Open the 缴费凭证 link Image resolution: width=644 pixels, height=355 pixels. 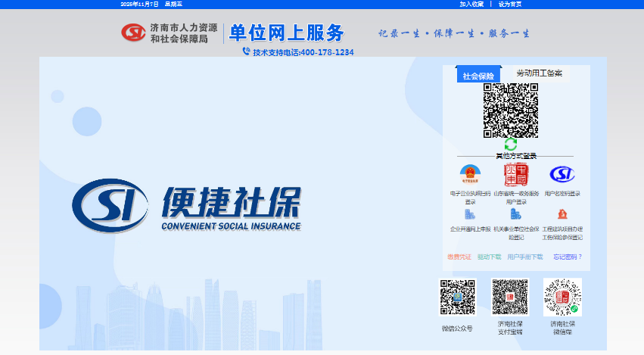click(x=459, y=257)
